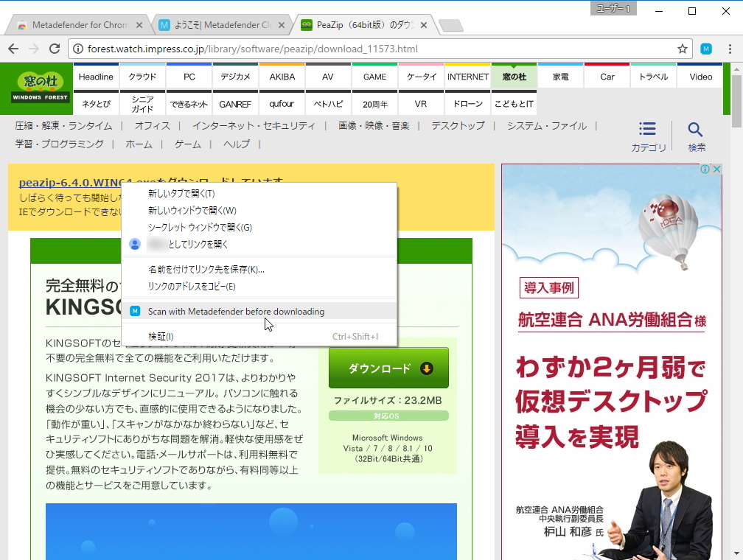The width and height of the screenshot is (743, 560).
Task: Select Scan with Metadefender before downloading
Action: point(236,311)
